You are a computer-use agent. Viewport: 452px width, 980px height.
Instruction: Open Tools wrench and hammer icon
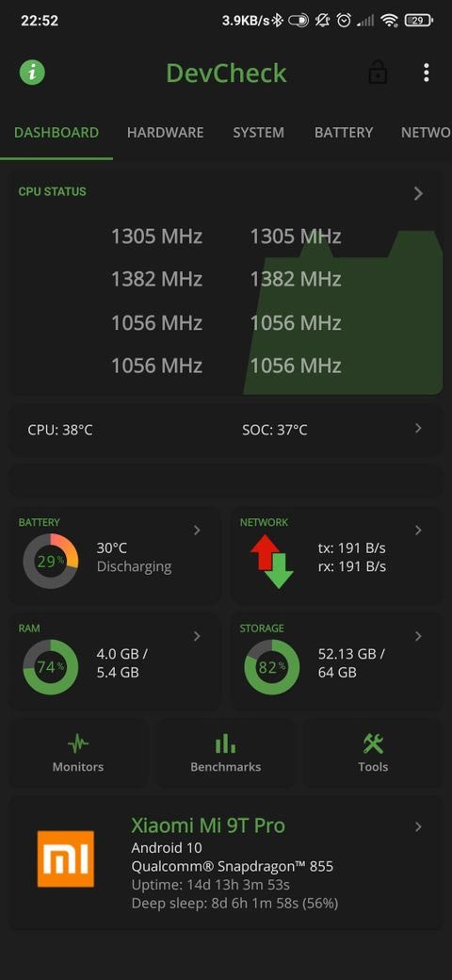373,743
